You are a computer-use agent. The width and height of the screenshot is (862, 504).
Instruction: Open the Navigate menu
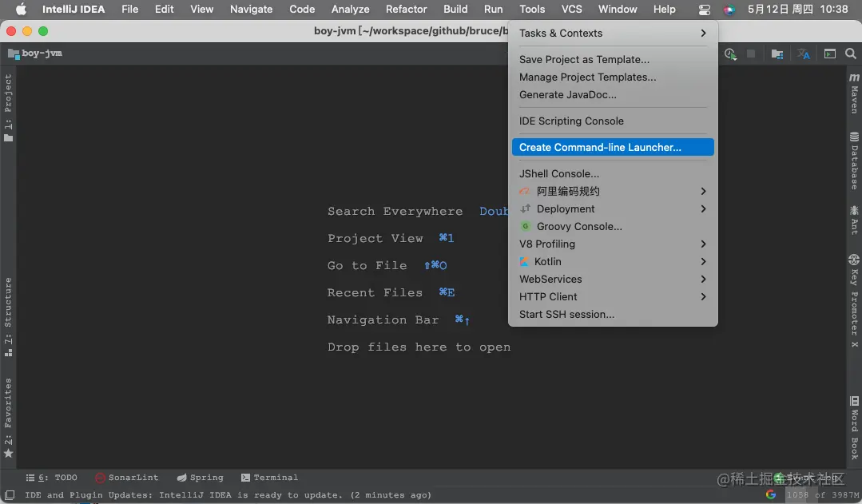pyautogui.click(x=251, y=10)
